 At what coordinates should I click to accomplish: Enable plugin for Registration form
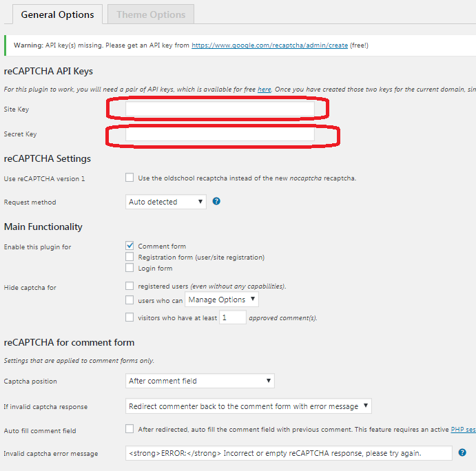click(x=130, y=257)
